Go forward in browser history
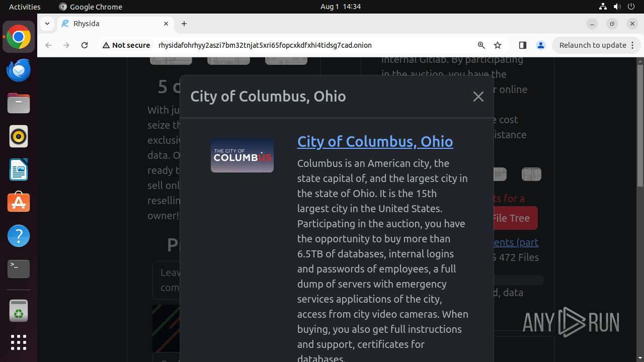The width and height of the screenshot is (644, 362). point(66,45)
